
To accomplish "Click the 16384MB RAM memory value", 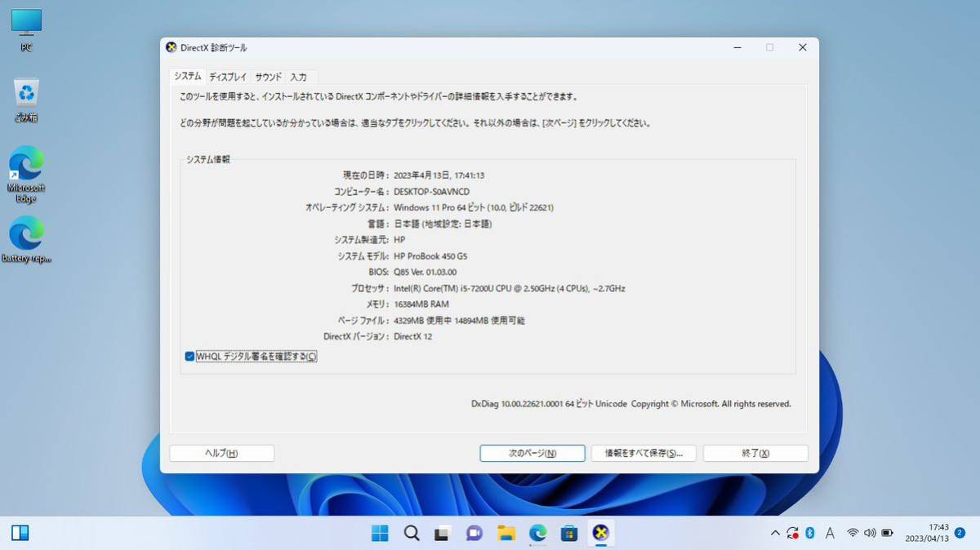I will point(421,304).
